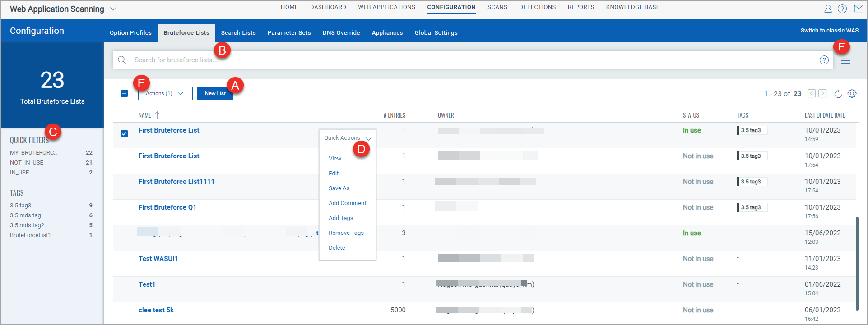Open the help icon in top bar
The height and width of the screenshot is (325, 868).
[842, 9]
